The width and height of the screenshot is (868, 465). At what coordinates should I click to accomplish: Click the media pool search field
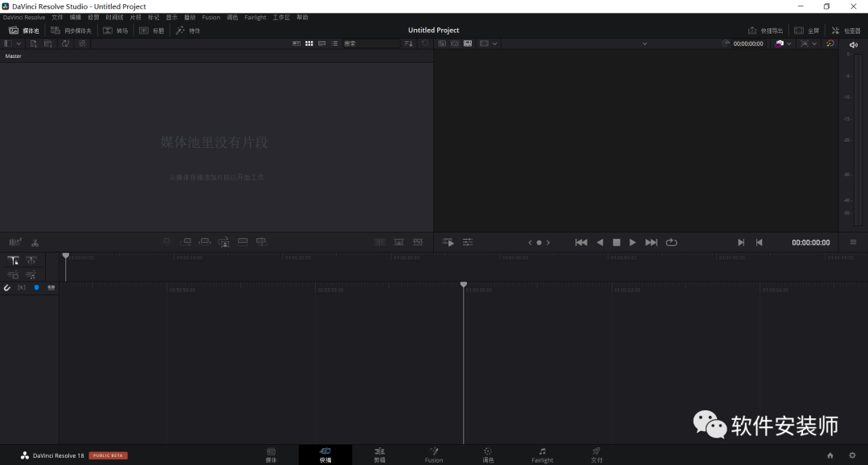point(371,43)
